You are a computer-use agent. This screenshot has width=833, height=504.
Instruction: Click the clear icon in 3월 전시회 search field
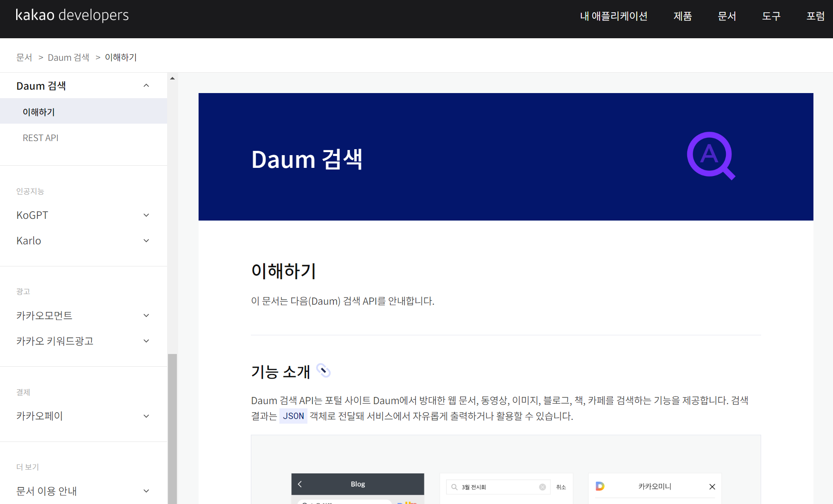point(543,487)
